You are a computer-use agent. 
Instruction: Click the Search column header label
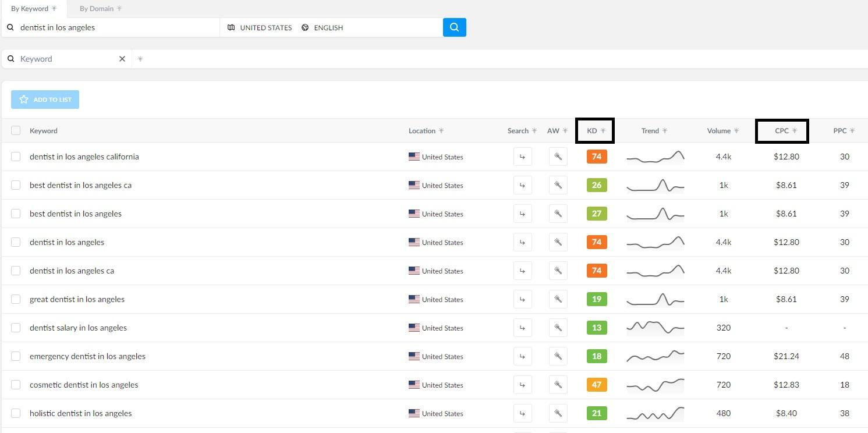[518, 131]
